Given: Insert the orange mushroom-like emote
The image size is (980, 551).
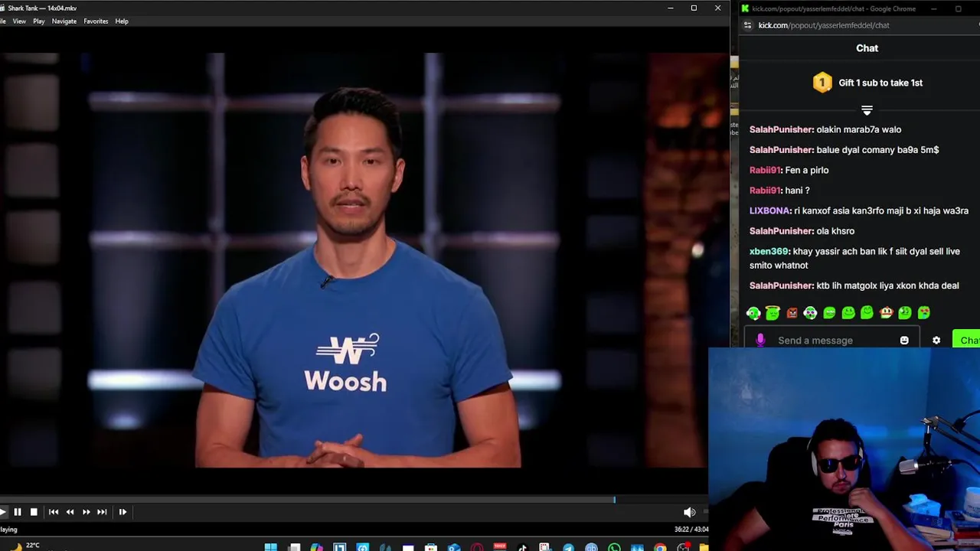Looking at the screenshot, I should (x=886, y=313).
